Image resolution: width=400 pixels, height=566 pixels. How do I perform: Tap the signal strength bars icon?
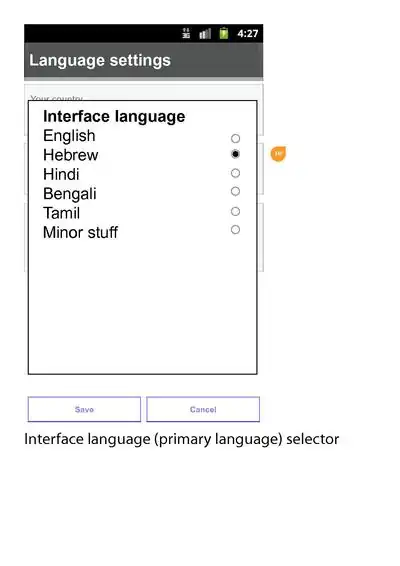pyautogui.click(x=205, y=34)
